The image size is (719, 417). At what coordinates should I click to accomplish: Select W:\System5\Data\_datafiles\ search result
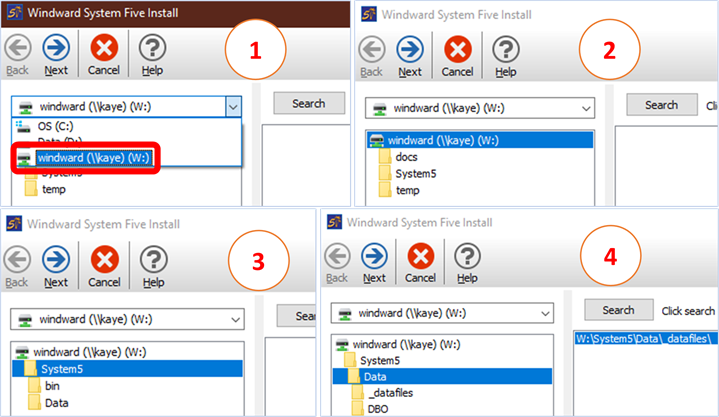coord(644,339)
